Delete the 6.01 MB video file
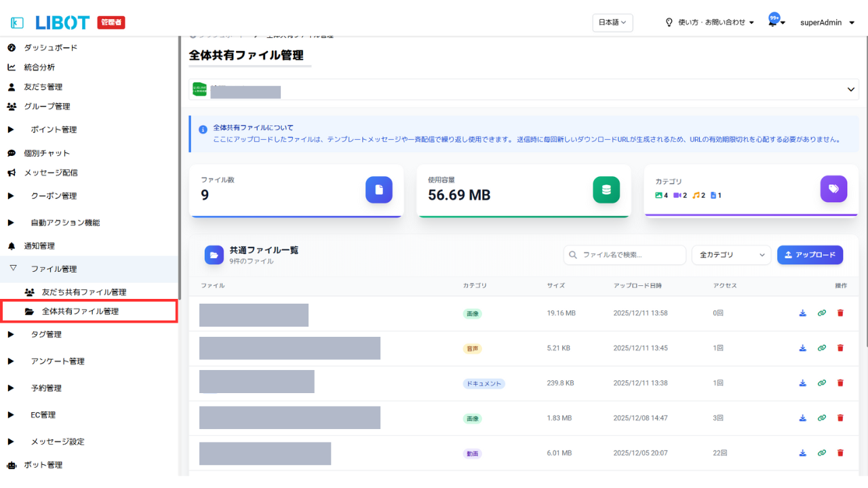 point(840,453)
